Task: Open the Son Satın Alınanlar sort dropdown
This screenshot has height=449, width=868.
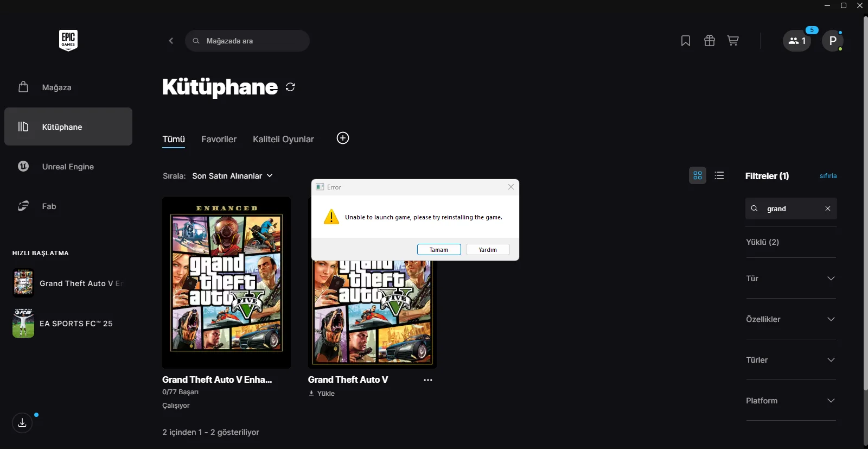Action: (x=232, y=176)
